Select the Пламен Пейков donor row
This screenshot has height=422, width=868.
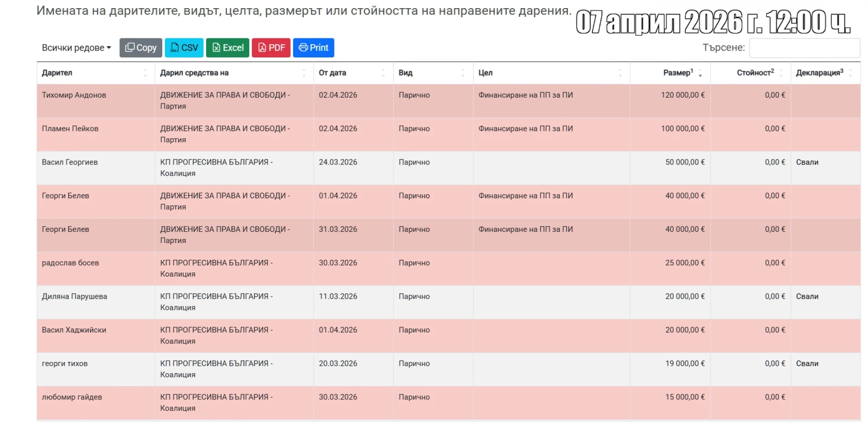point(70,129)
